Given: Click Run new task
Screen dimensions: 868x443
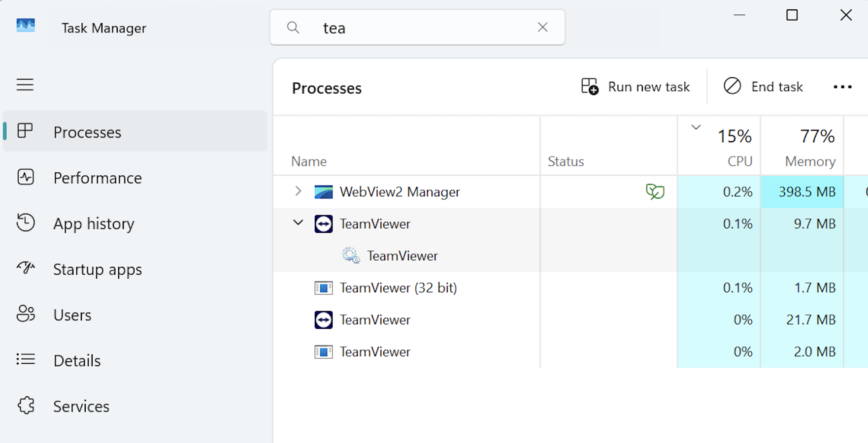Looking at the screenshot, I should 635,87.
